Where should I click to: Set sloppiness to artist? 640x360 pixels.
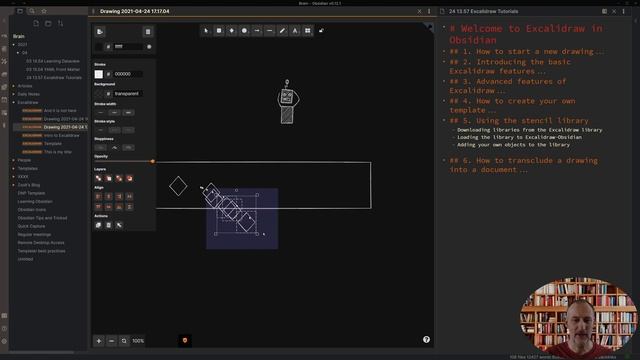click(114, 147)
